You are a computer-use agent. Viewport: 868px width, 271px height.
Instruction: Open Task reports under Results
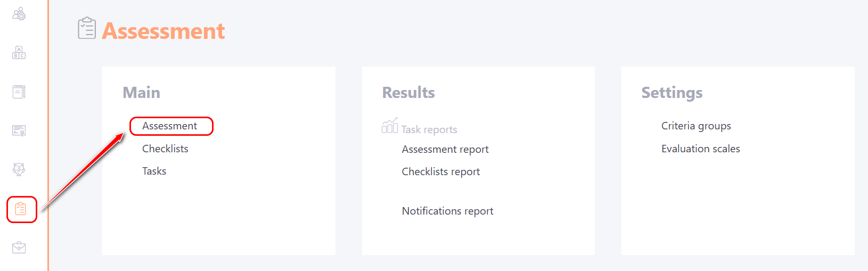click(x=429, y=129)
